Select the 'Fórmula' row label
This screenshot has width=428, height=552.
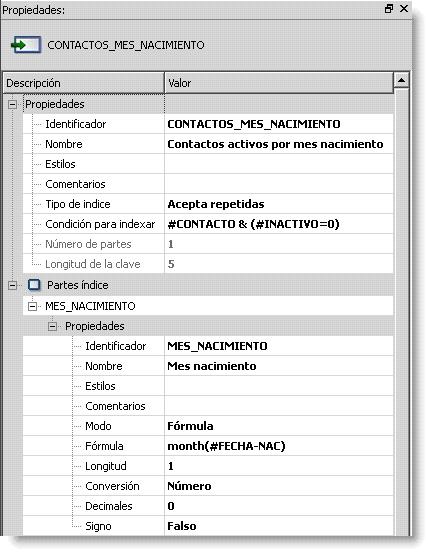pyautogui.click(x=104, y=446)
